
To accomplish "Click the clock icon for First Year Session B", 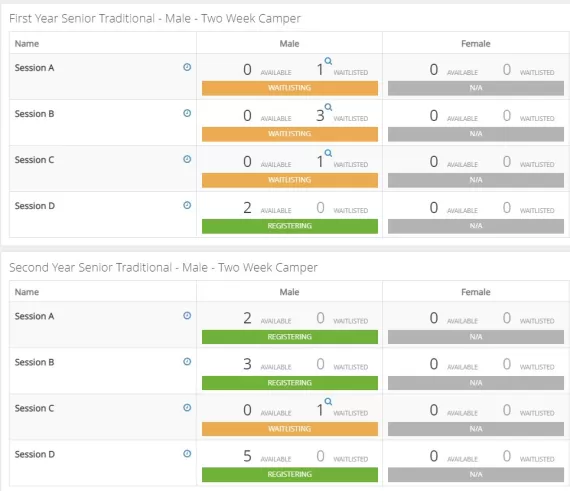I will pos(187,113).
